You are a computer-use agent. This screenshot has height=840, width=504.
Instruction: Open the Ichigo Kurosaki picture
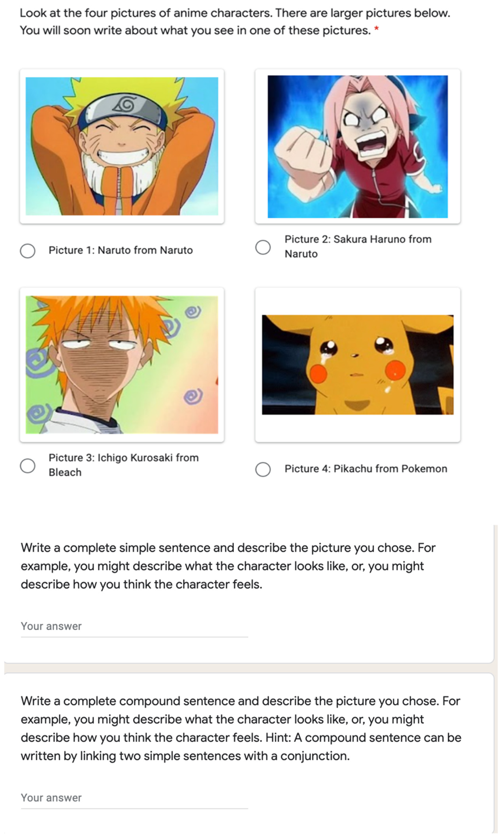point(122,364)
